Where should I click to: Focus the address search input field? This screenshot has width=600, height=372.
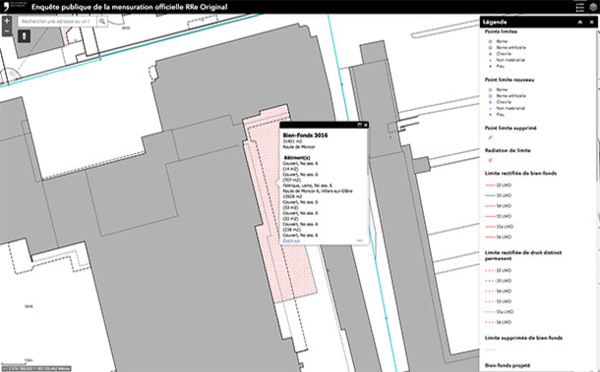pyautogui.click(x=58, y=22)
